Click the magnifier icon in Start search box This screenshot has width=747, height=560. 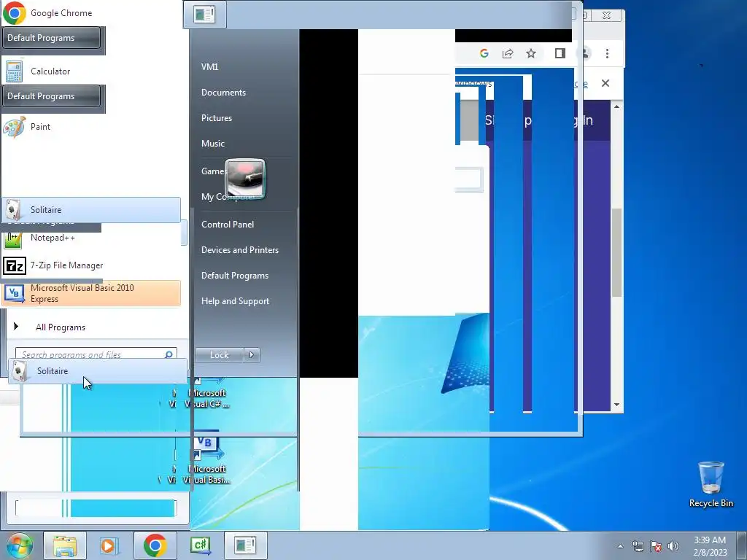(x=169, y=354)
